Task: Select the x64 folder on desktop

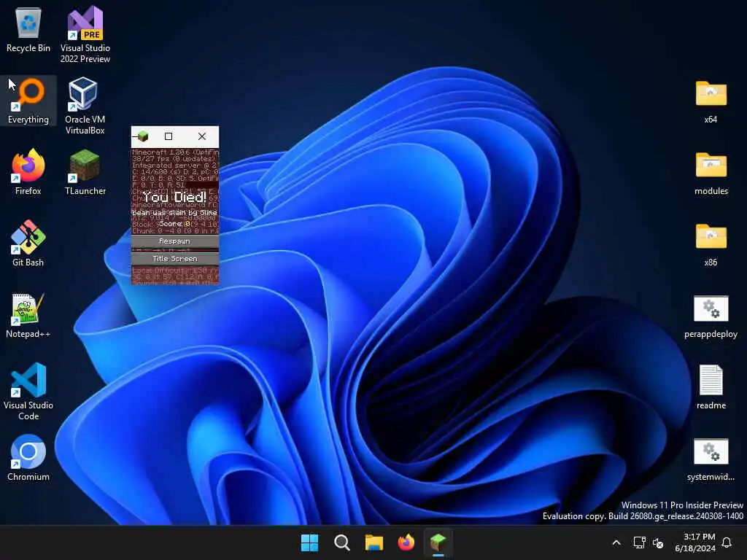Action: pos(711,101)
